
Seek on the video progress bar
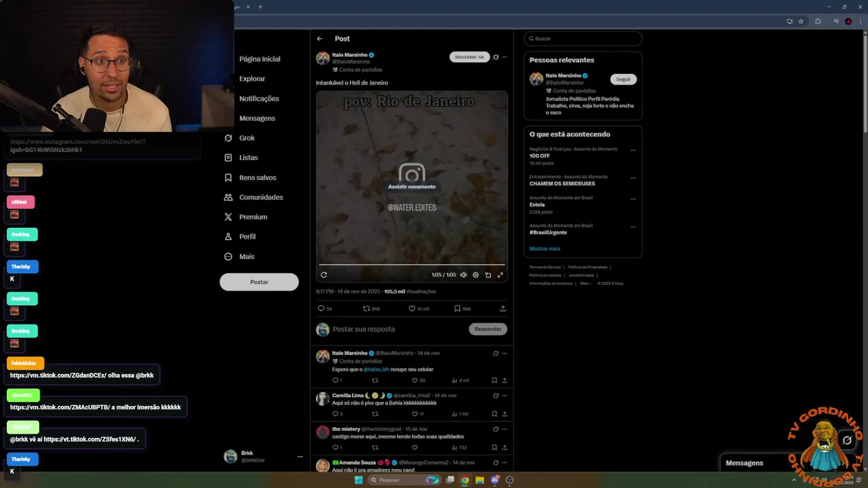412,264
